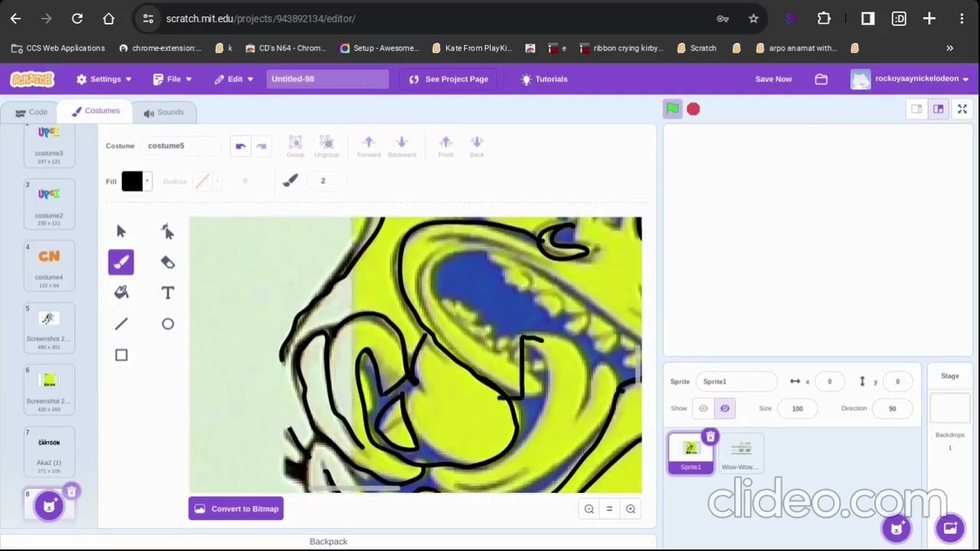This screenshot has height=551, width=980.
Task: Select the Rectangle tool
Action: 121,355
